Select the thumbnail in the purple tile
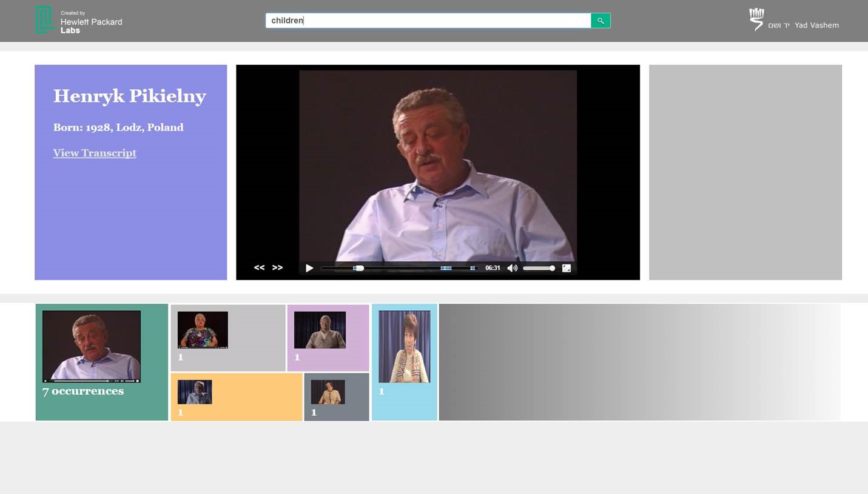The image size is (868, 494). pos(320,330)
